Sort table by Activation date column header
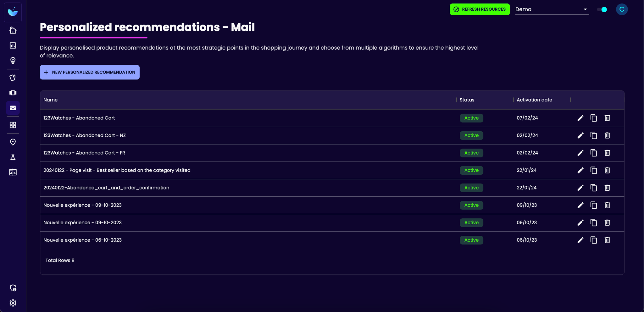 (x=534, y=100)
